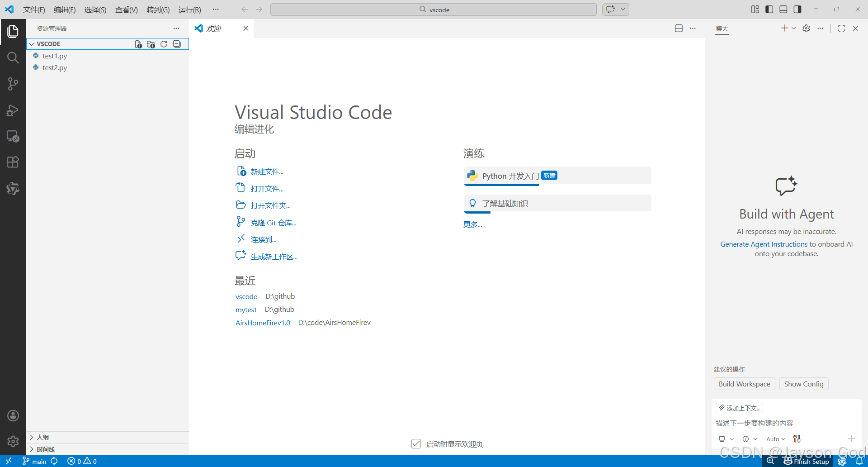Click the bottom AI assistant activity bar icon
This screenshot has height=467, width=868.
13,188
